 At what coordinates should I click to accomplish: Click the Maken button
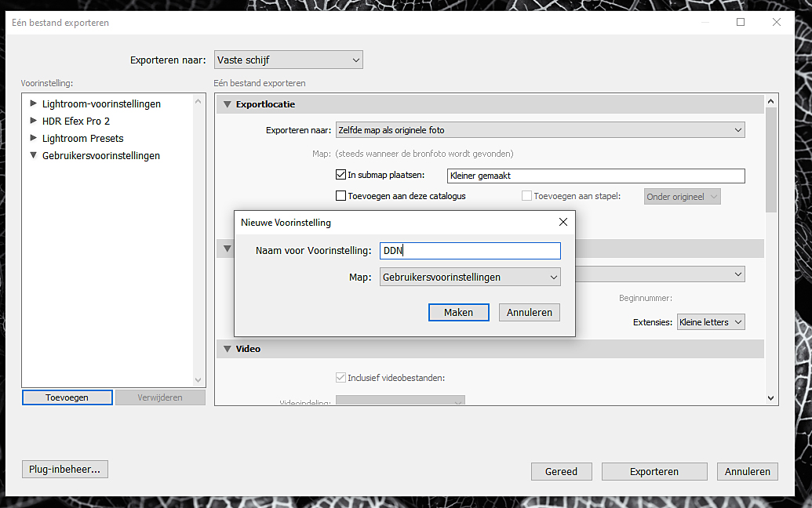pos(458,312)
